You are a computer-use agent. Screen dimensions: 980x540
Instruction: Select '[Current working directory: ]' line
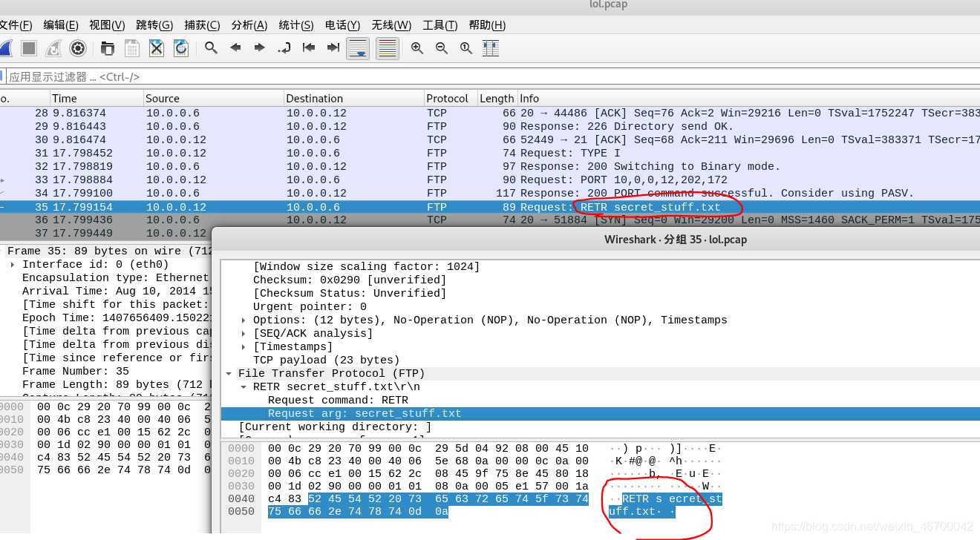point(335,427)
